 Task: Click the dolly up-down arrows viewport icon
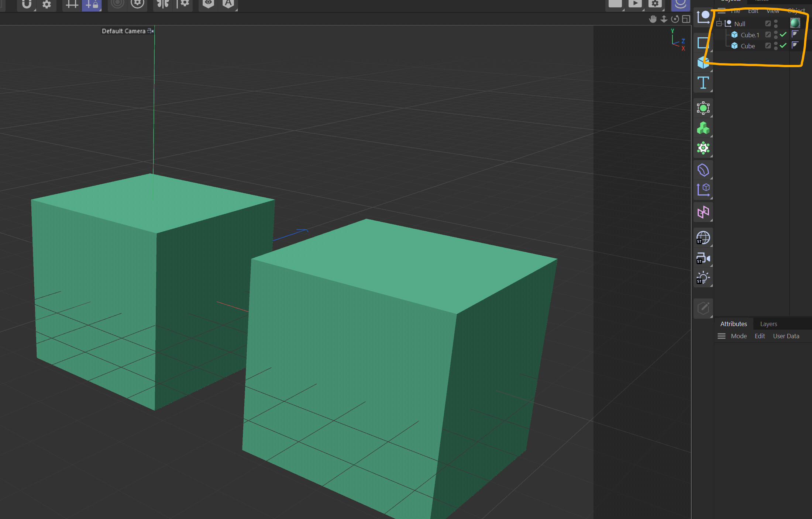click(664, 19)
